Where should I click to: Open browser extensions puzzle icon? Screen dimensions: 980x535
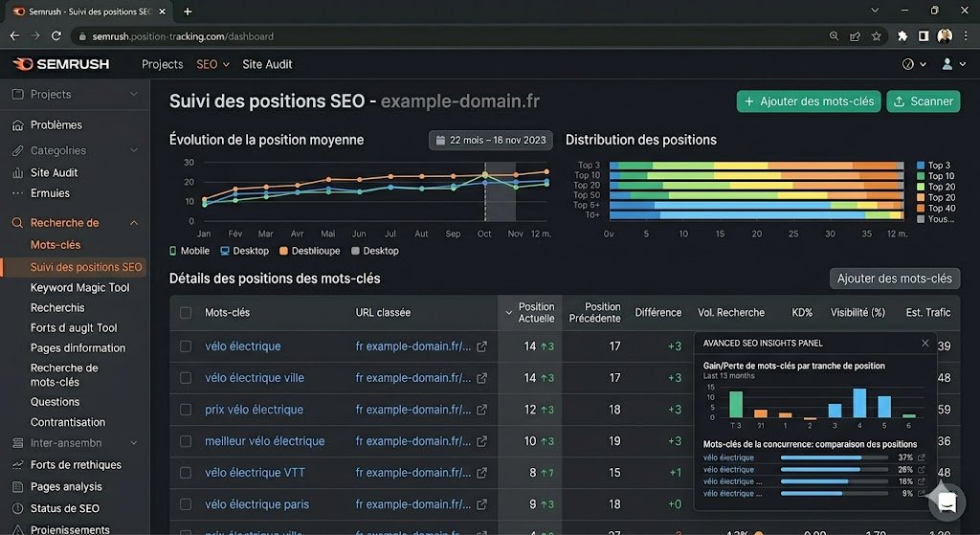[x=902, y=36]
